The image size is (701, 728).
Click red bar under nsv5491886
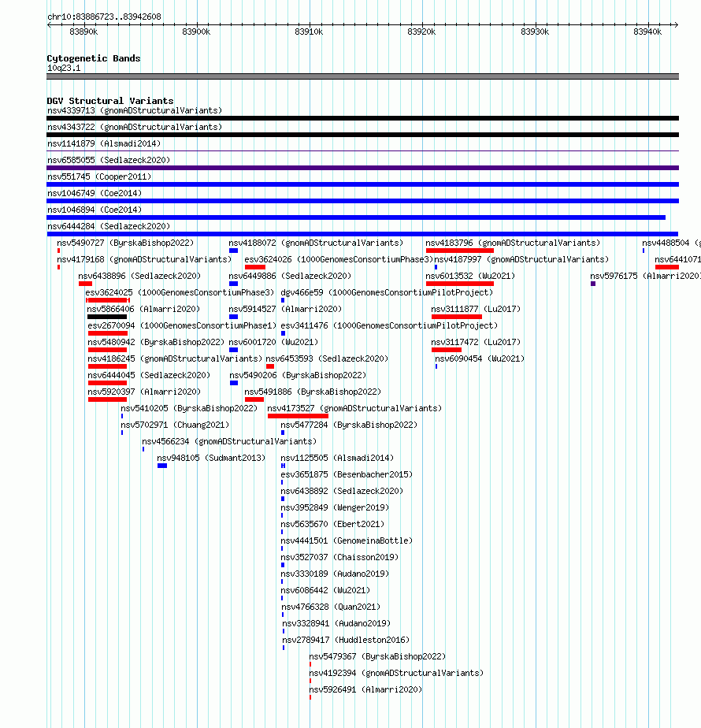point(254,399)
